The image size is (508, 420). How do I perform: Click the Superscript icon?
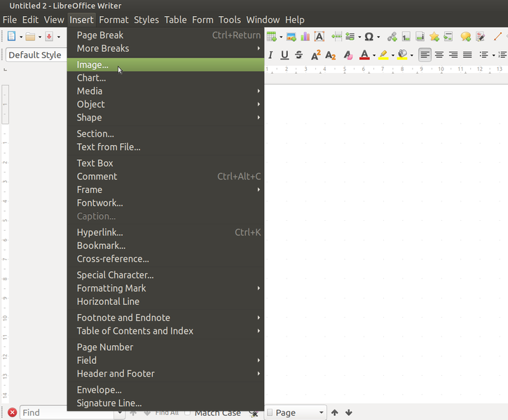pos(315,55)
